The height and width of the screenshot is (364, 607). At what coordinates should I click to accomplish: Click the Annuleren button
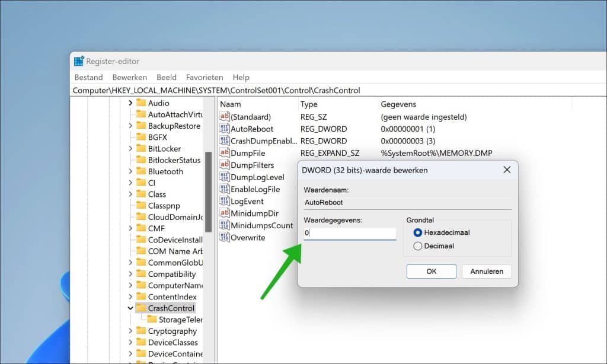(487, 272)
